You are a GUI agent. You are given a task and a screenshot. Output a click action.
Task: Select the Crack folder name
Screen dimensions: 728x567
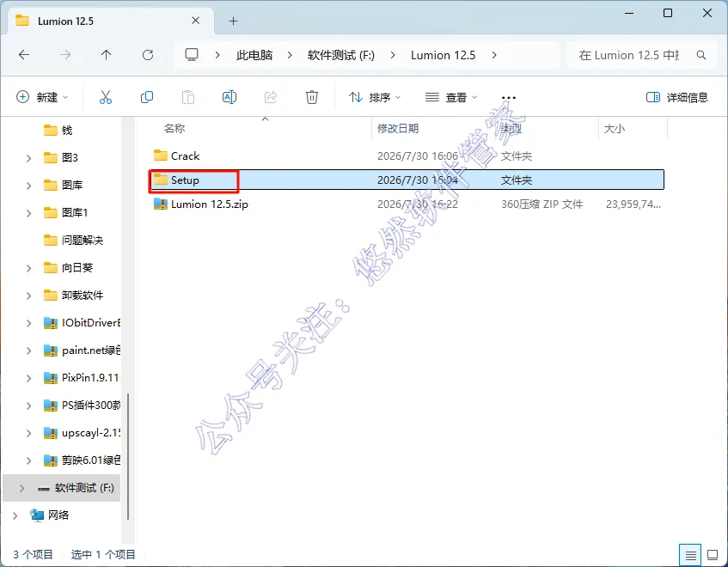(186, 155)
